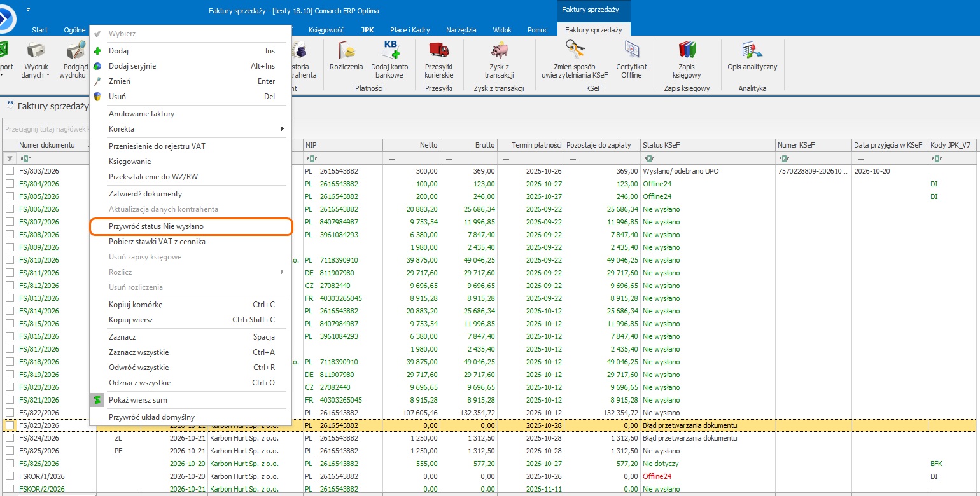Click the Status KSeF filter field

tap(708, 158)
